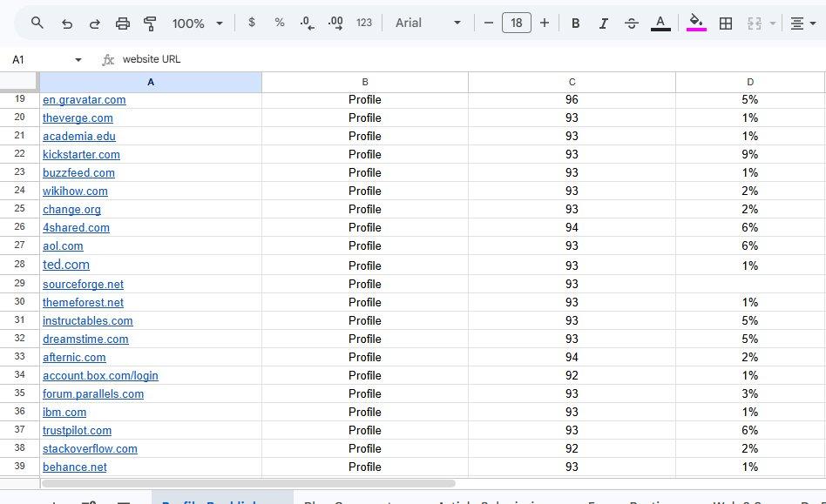Pick a cell fill color
This screenshot has height=504, width=826.
(x=696, y=24)
